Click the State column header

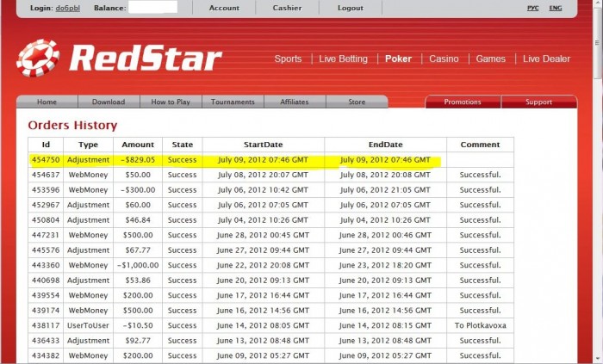[183, 145]
